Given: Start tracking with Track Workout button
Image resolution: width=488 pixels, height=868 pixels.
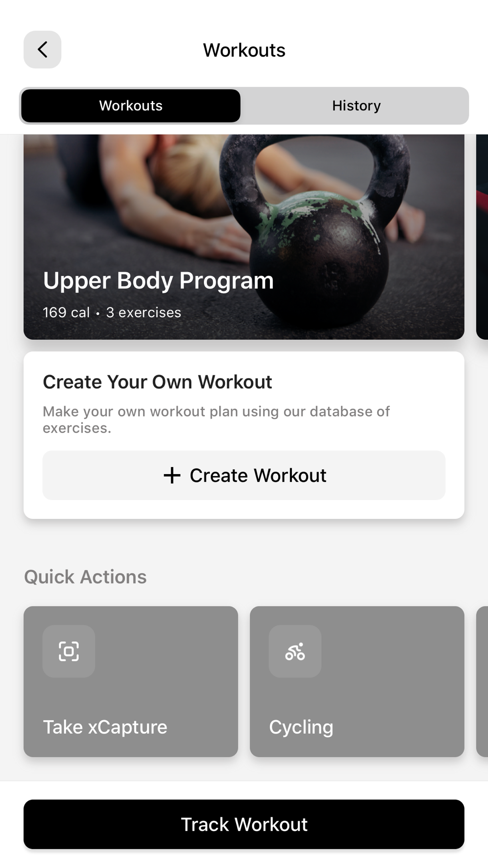Looking at the screenshot, I should (x=244, y=825).
